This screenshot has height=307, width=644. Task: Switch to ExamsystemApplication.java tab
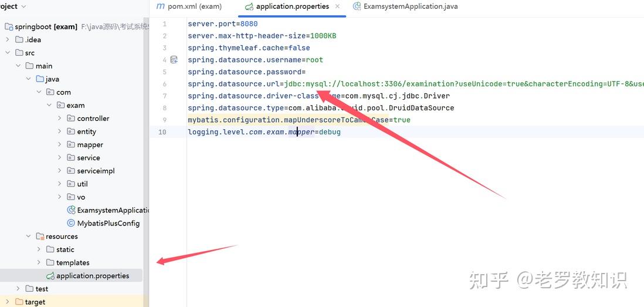pyautogui.click(x=405, y=6)
